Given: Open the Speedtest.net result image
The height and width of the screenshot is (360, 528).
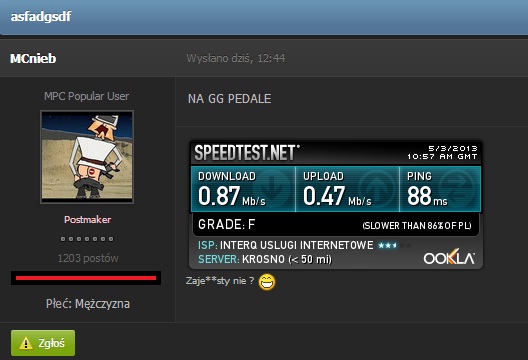Looking at the screenshot, I should coord(336,204).
